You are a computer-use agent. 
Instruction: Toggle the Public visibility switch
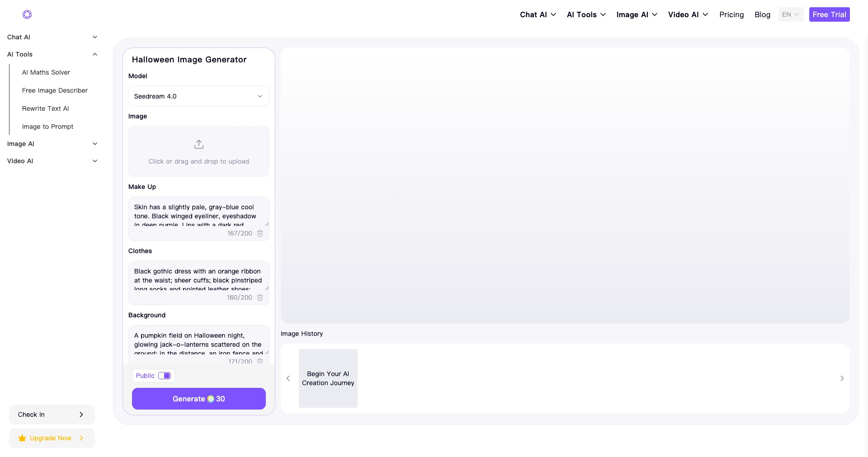point(165,376)
